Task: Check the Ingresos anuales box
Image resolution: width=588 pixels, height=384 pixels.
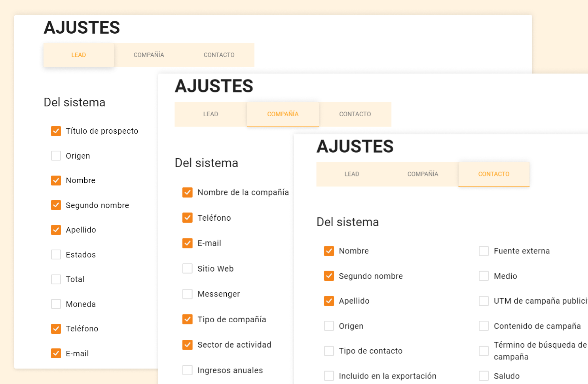Action: 187,371
